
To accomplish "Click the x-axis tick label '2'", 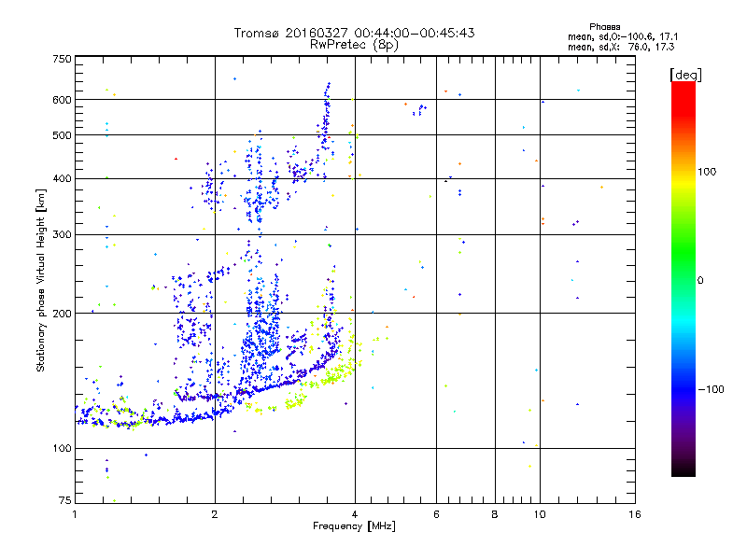I will pyautogui.click(x=215, y=514).
